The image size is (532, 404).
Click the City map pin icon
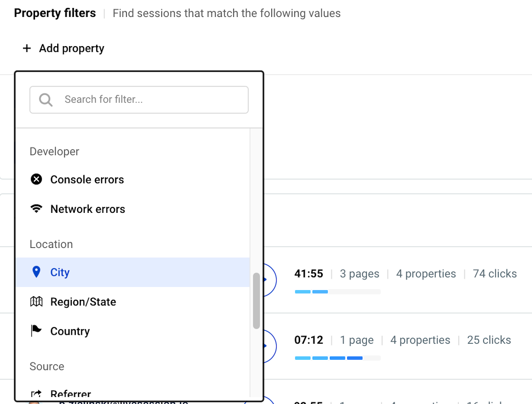tap(36, 272)
